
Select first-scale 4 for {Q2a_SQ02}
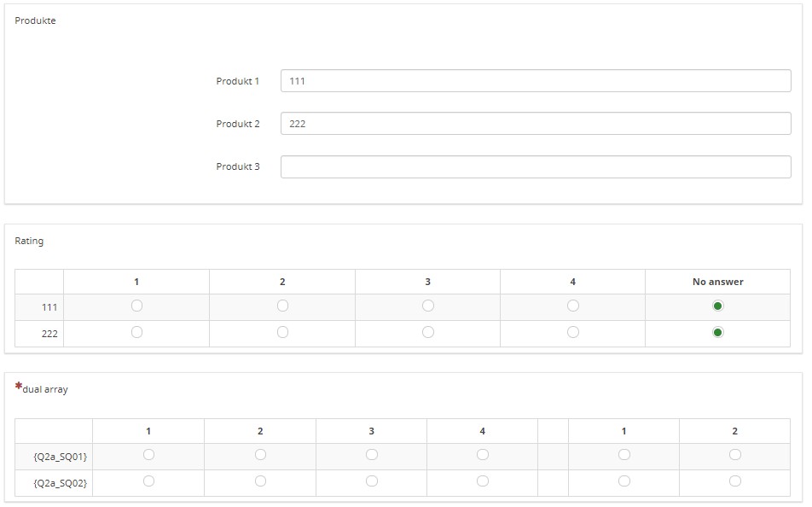tap(483, 481)
